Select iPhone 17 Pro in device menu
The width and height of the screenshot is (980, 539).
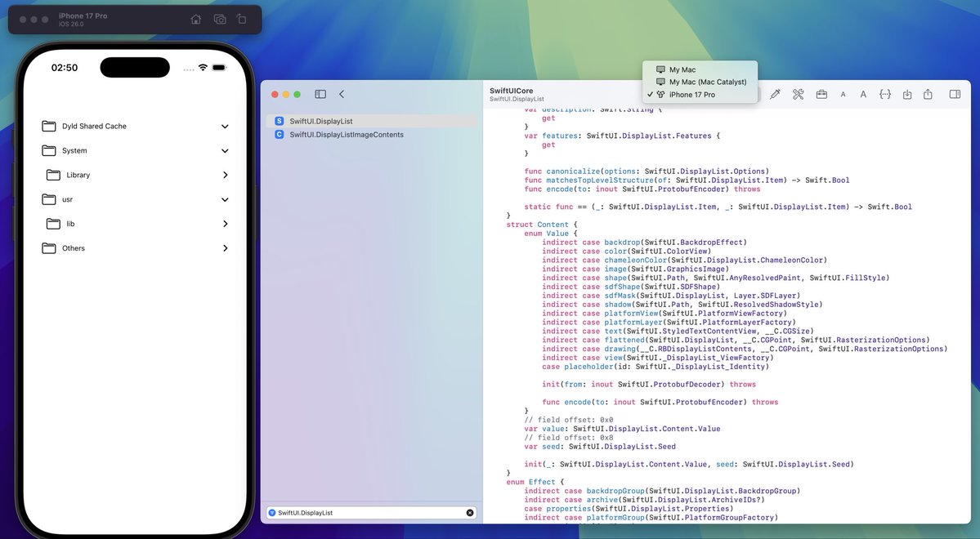700,94
